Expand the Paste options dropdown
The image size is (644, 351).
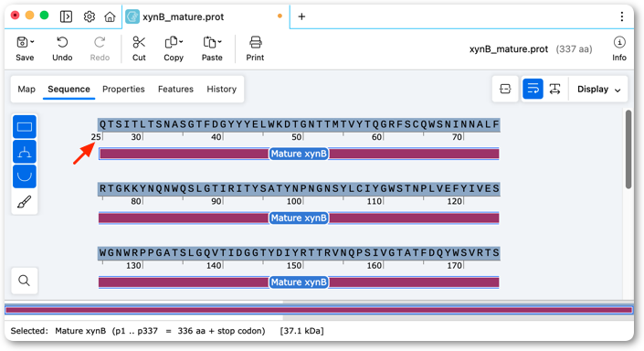220,42
